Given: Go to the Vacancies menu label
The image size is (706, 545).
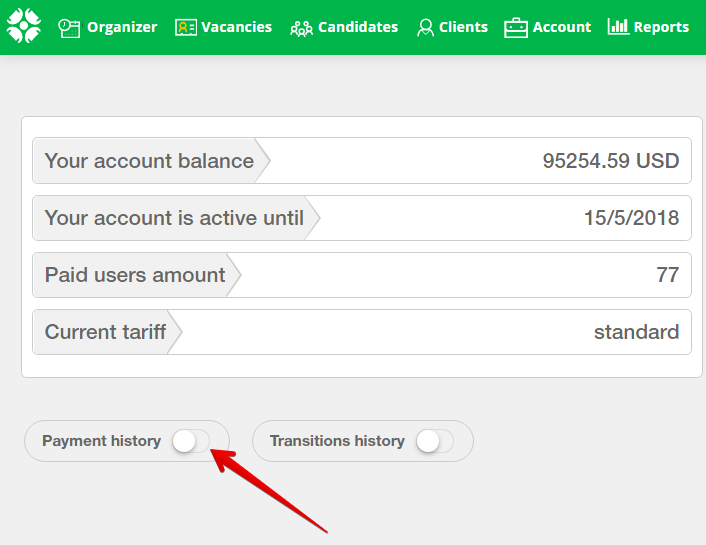Looking at the screenshot, I should coord(236,27).
